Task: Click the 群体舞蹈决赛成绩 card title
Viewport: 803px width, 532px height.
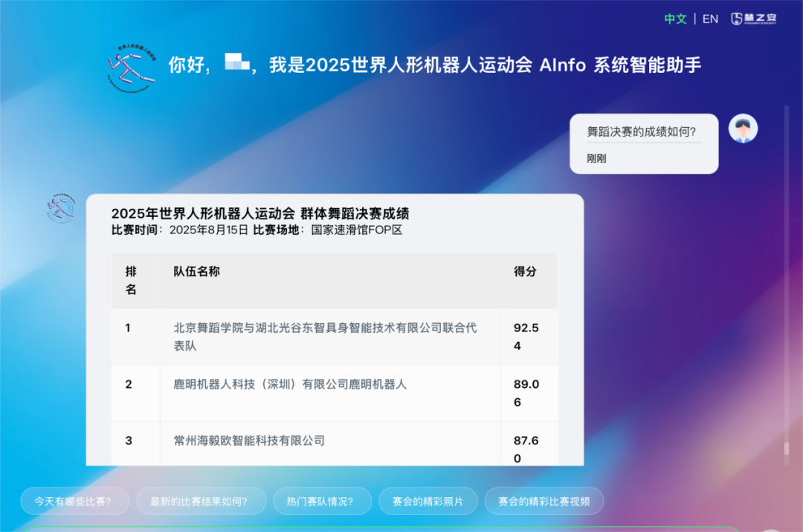Action: tap(260, 214)
